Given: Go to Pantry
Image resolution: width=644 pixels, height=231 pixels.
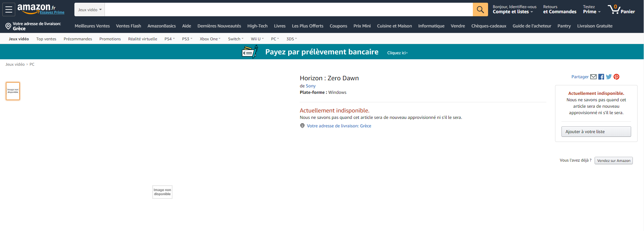Looking at the screenshot, I should coord(564,26).
